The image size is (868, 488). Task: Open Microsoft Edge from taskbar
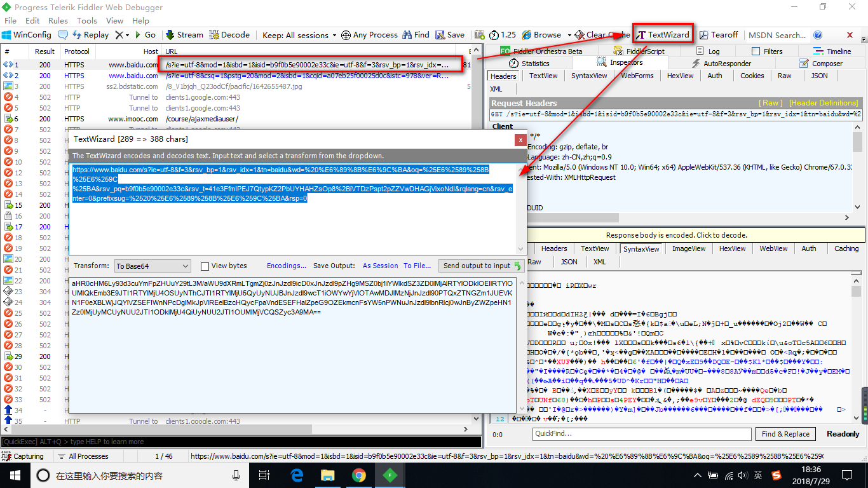pyautogui.click(x=297, y=475)
